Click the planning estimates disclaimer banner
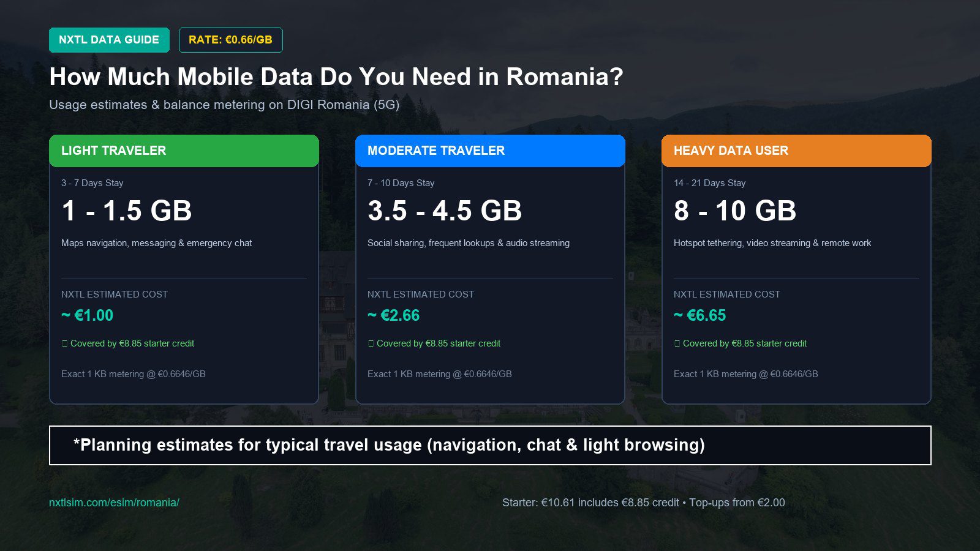Screen dimensions: 980x551 tap(490, 445)
